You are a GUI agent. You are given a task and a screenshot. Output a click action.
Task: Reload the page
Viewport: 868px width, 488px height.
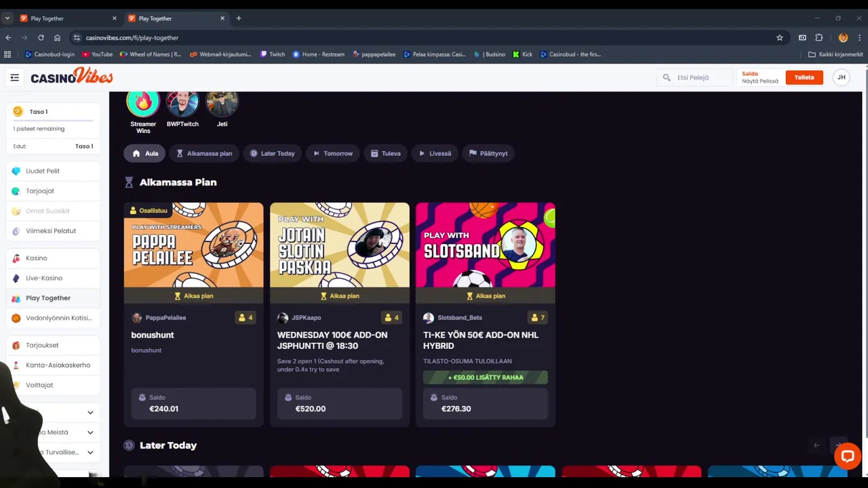(41, 38)
